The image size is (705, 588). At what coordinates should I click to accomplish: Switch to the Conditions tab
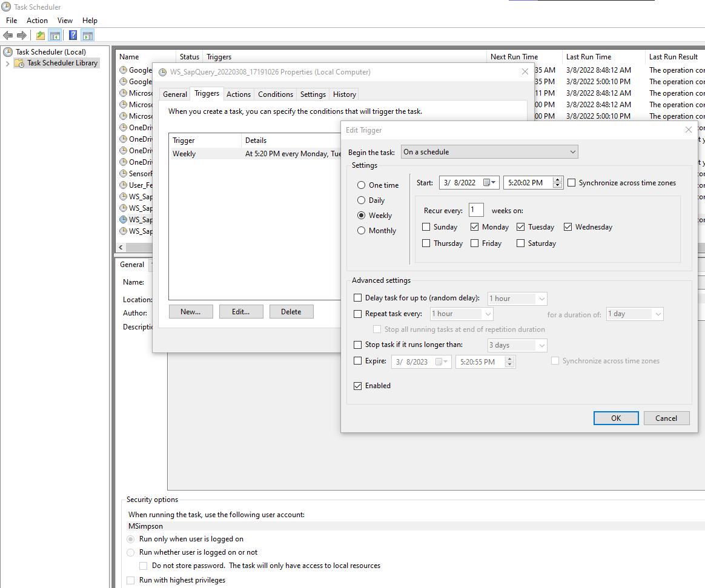click(x=275, y=94)
